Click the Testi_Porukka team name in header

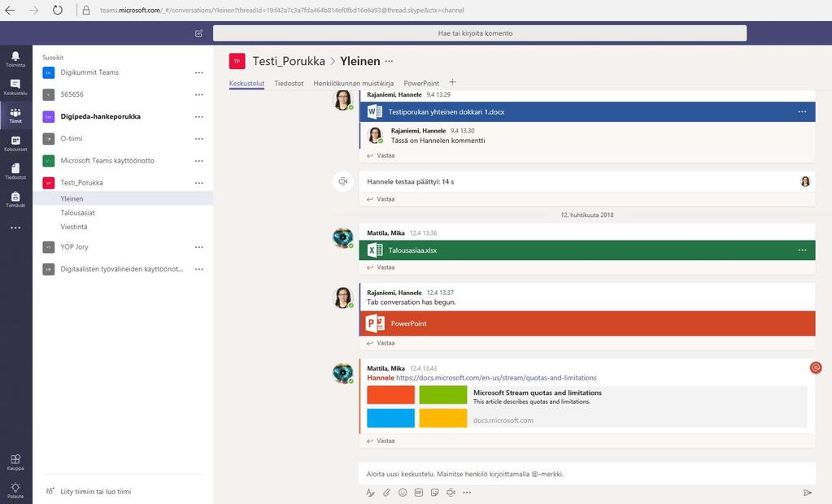[289, 61]
